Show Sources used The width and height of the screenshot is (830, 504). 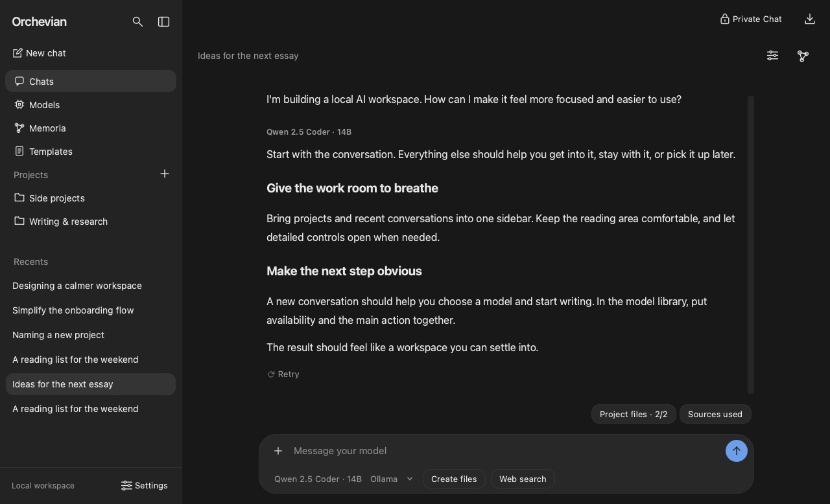click(715, 414)
